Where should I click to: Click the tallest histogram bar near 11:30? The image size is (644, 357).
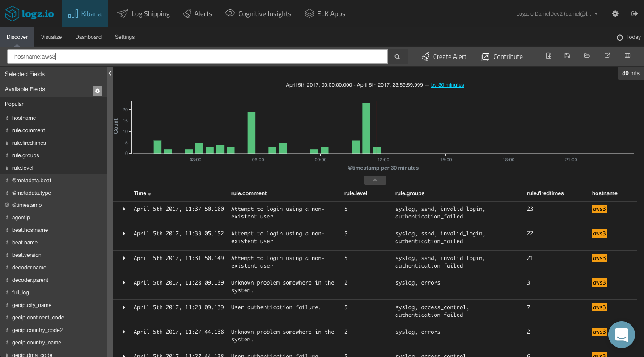click(366, 129)
